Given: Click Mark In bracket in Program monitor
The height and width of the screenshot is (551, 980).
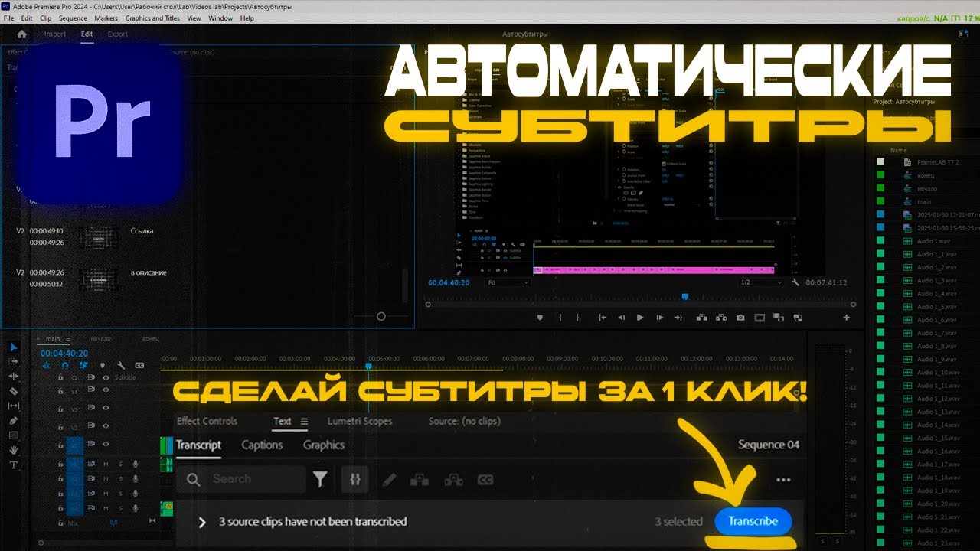Looking at the screenshot, I should click(x=560, y=318).
